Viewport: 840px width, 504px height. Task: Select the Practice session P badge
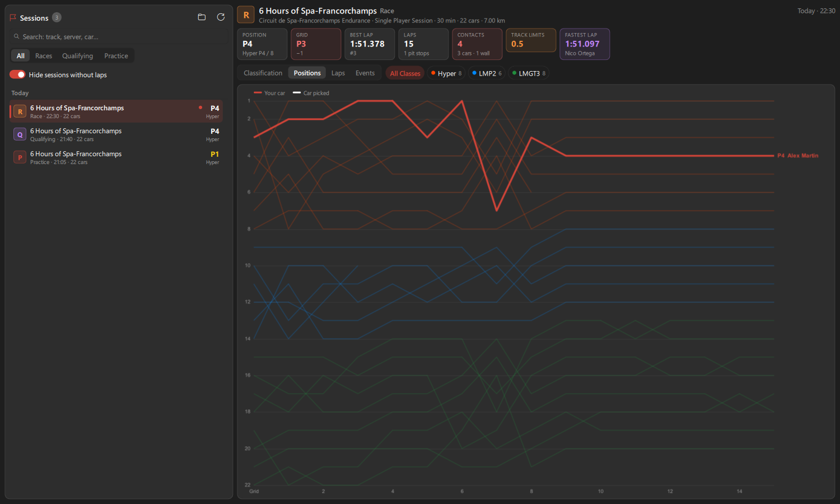click(x=20, y=157)
